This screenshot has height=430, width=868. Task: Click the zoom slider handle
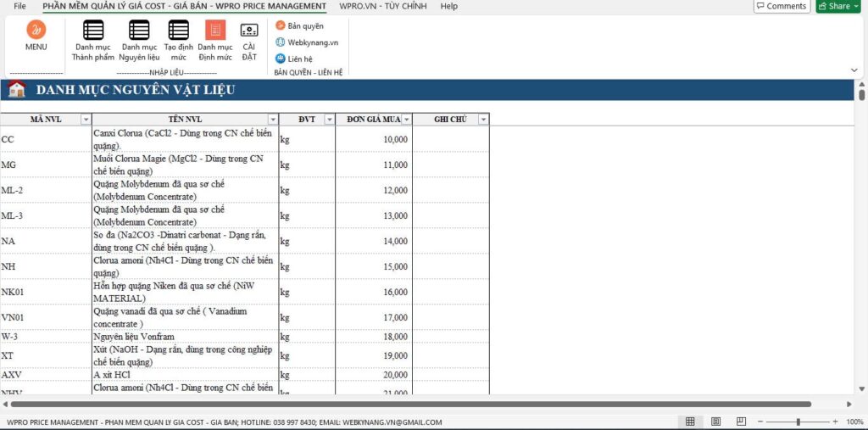point(798,422)
